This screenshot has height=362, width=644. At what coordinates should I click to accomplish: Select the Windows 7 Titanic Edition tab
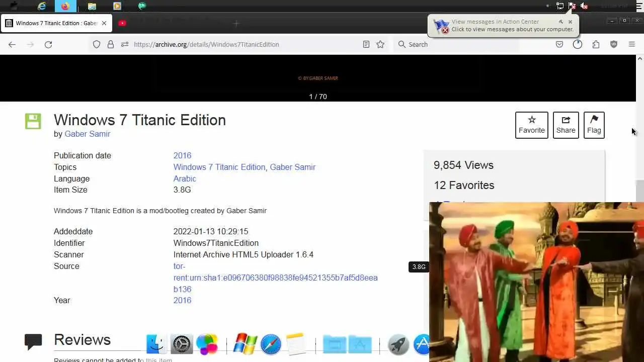coord(56,23)
